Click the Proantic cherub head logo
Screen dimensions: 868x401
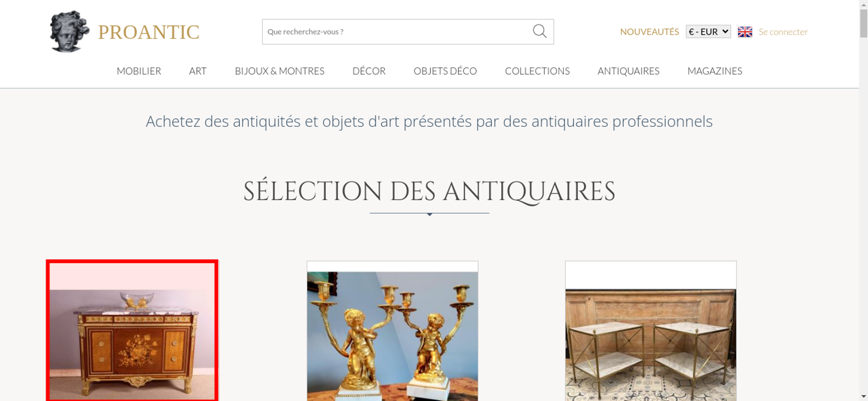point(69,32)
